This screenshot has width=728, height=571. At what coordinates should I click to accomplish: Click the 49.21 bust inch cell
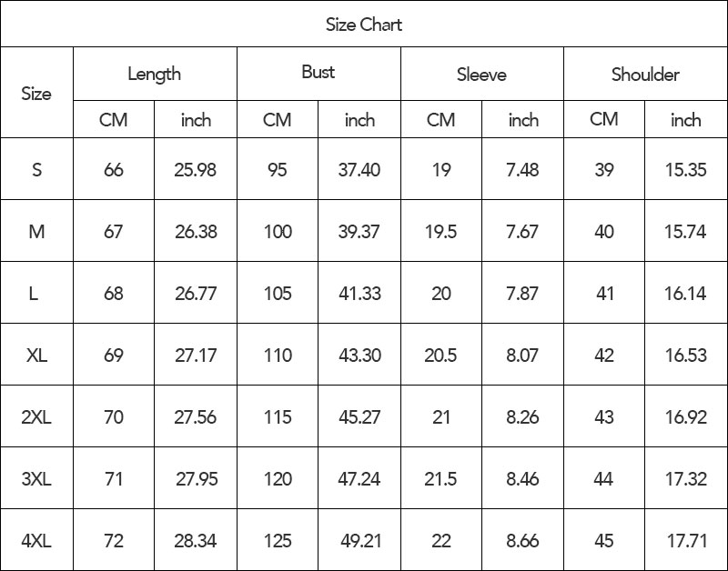point(360,540)
